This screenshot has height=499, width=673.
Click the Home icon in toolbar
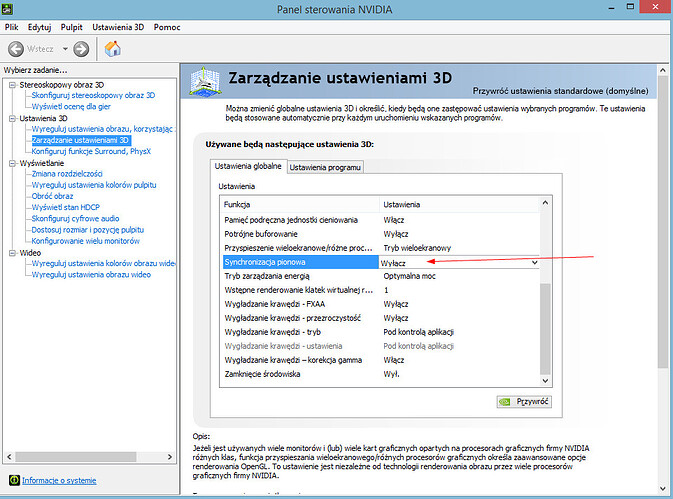pyautogui.click(x=113, y=48)
